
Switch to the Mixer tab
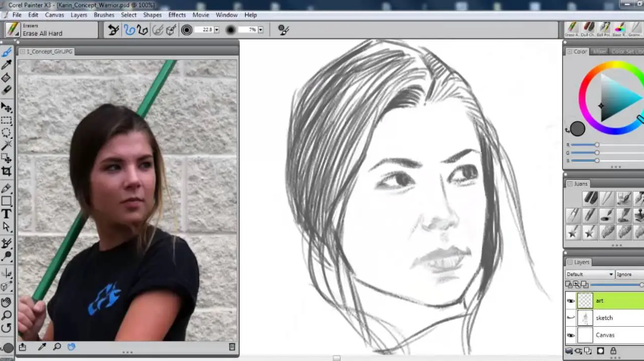(x=599, y=52)
